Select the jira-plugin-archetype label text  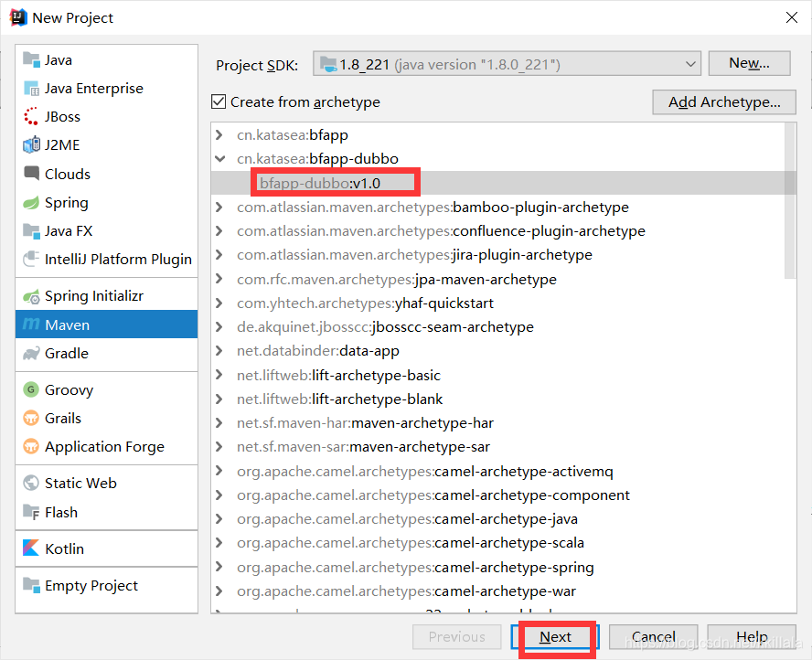click(414, 255)
